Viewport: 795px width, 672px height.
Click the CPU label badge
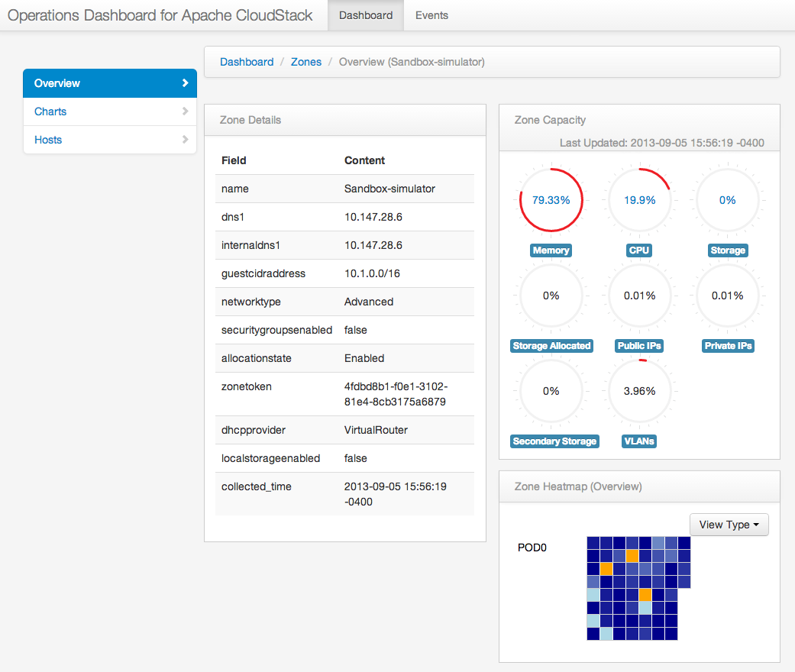pos(639,250)
